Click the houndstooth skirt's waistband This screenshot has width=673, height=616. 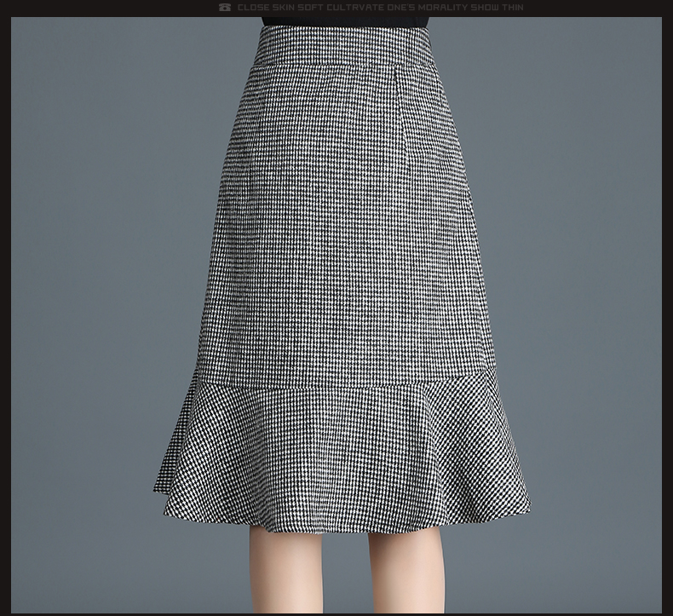tap(344, 46)
